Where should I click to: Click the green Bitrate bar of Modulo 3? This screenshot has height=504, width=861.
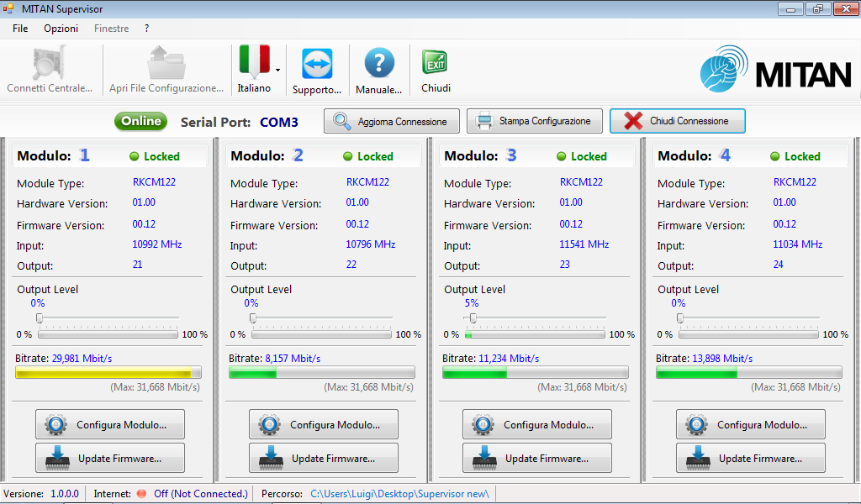pyautogui.click(x=536, y=373)
